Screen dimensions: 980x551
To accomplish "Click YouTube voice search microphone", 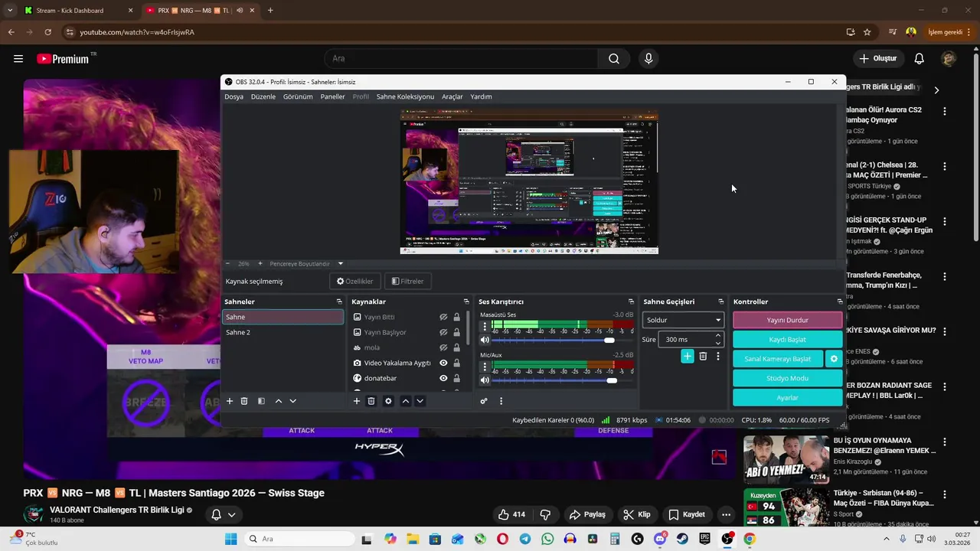I will tap(648, 59).
